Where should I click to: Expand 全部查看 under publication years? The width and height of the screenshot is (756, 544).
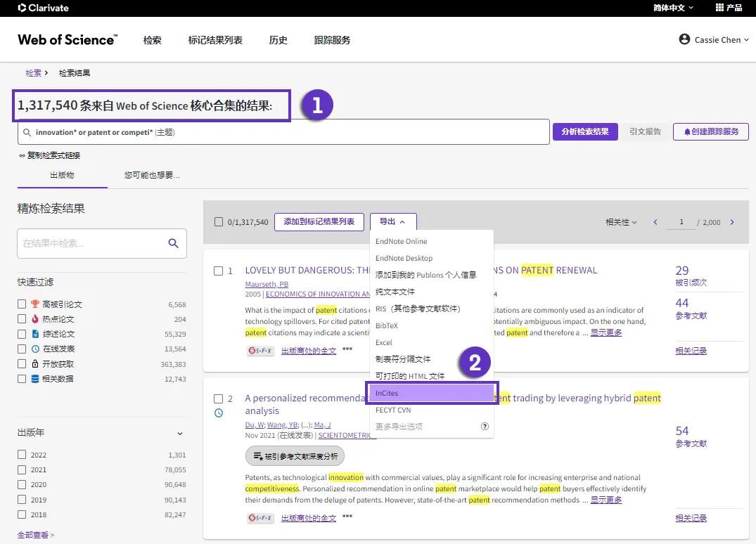[35, 534]
